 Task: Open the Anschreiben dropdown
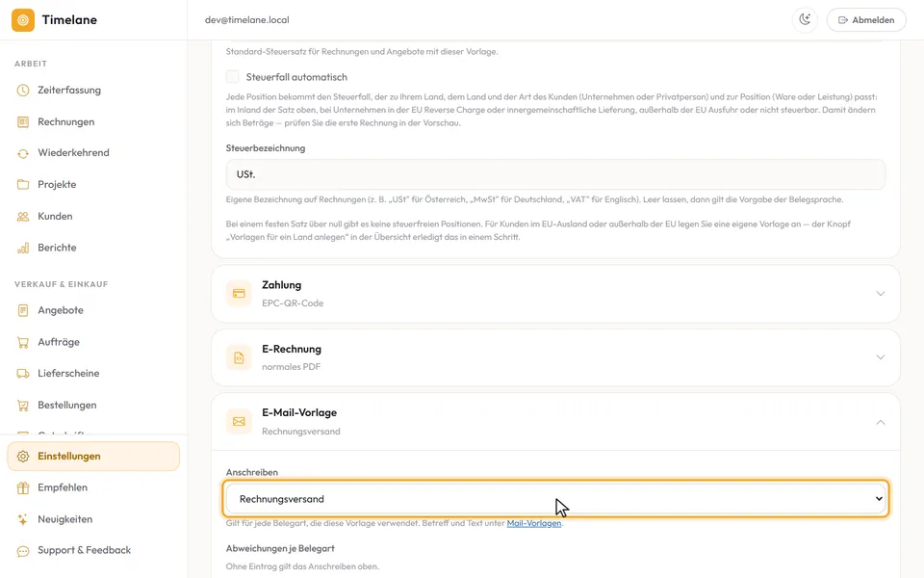(x=555, y=499)
